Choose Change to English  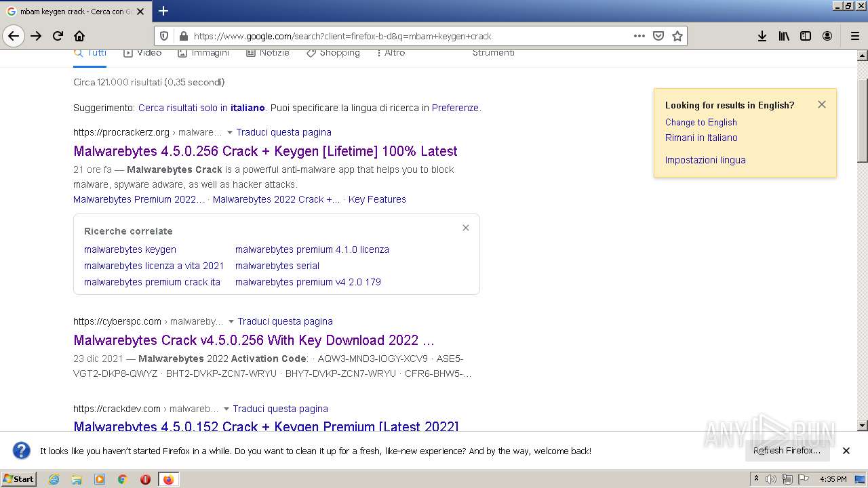click(x=701, y=122)
